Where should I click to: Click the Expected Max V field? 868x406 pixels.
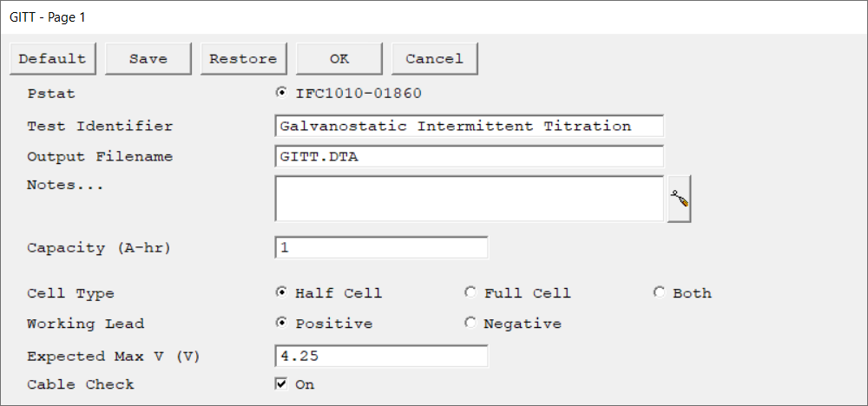(381, 357)
